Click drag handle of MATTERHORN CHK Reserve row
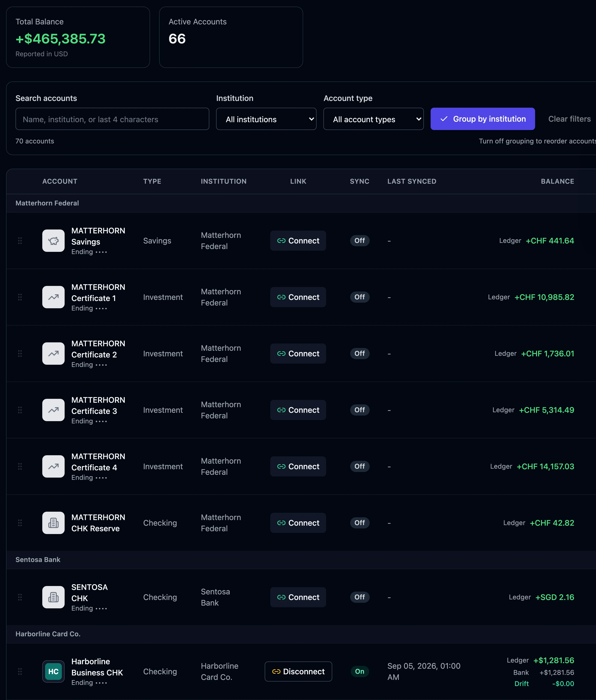 point(20,523)
